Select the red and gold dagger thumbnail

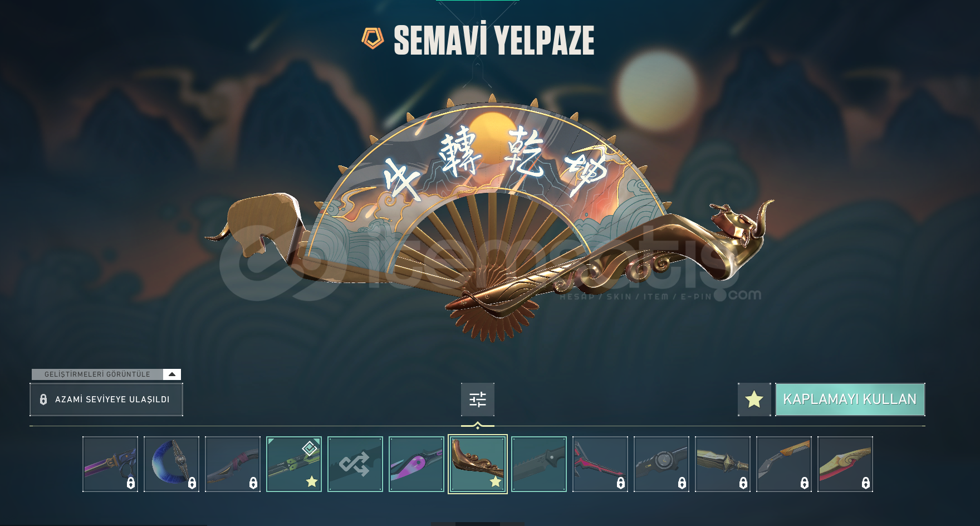pos(845,464)
